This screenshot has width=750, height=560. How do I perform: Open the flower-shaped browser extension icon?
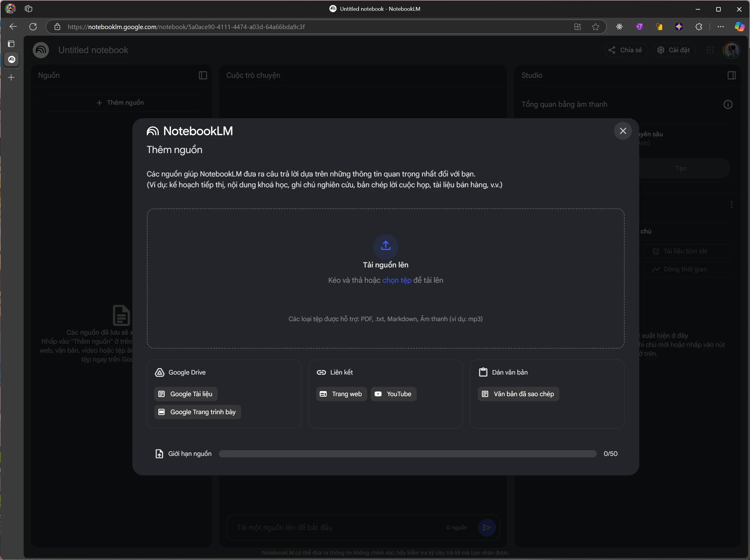pos(619,27)
